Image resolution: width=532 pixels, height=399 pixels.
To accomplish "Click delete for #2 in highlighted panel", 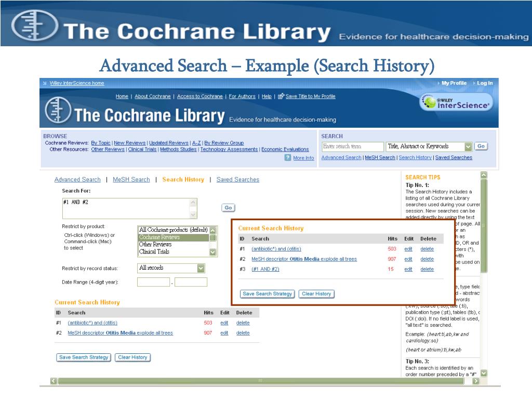I will [427, 259].
